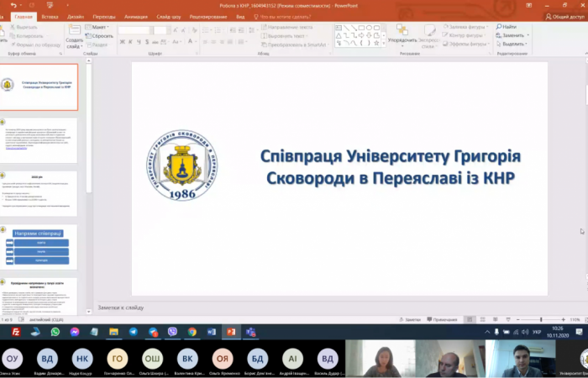Click the Создать слайд new slide button

coord(74,37)
